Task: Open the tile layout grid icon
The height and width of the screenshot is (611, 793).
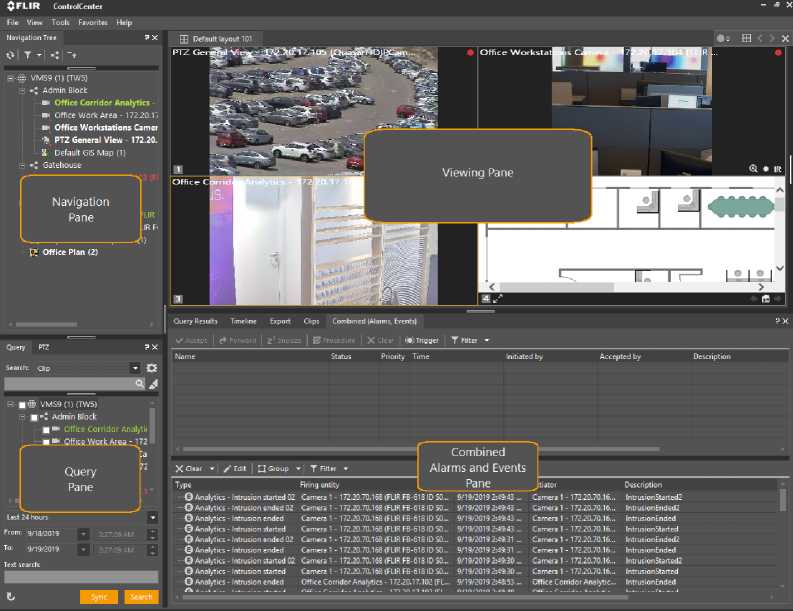Action: click(x=746, y=38)
